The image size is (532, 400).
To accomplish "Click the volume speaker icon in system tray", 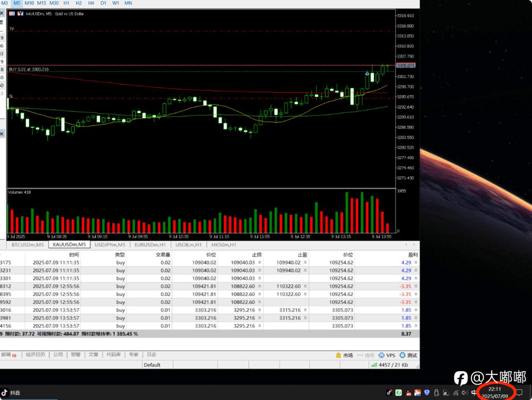I will tap(464, 393).
